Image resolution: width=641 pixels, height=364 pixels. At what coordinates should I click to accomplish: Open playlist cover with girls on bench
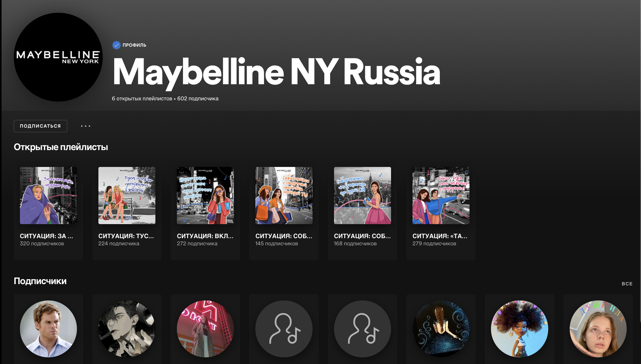127,196
